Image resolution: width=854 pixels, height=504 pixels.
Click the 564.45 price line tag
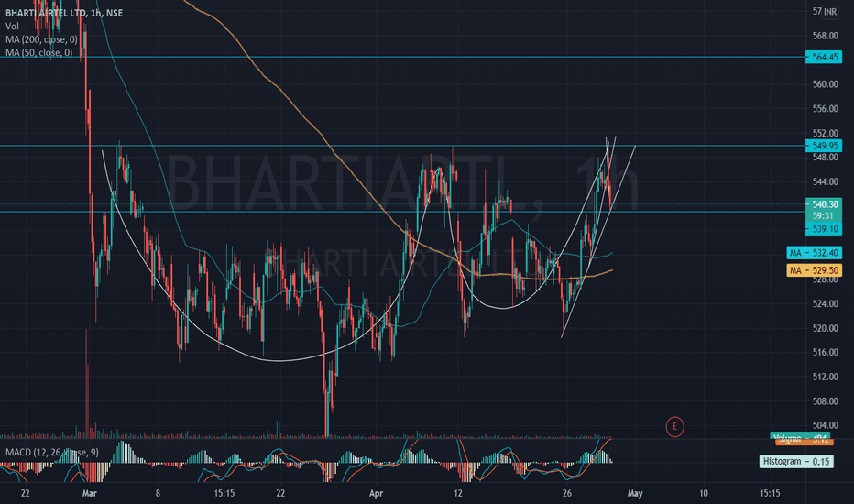(824, 57)
